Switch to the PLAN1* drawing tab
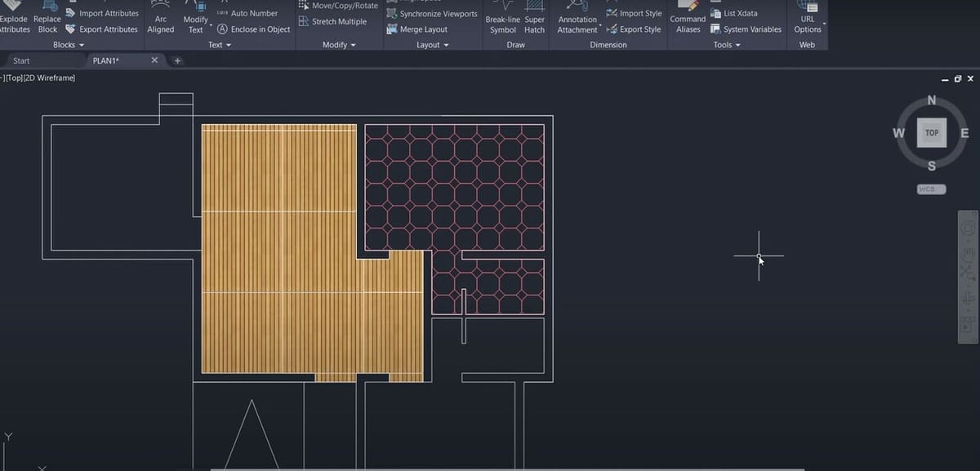 point(107,60)
